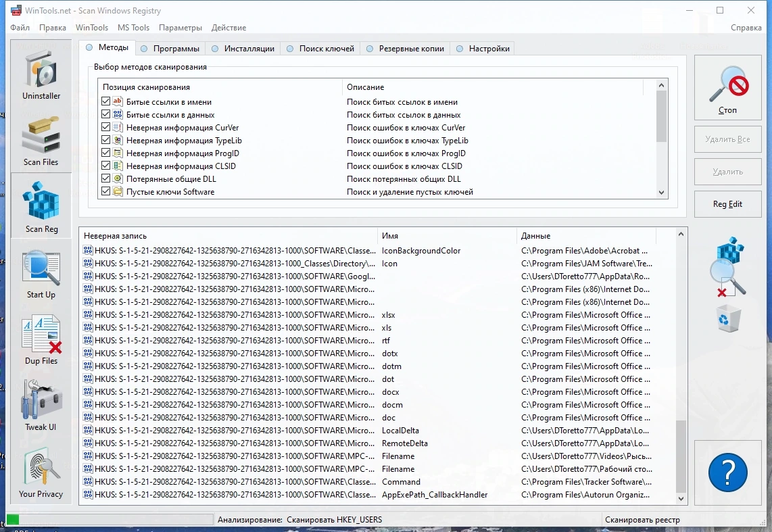Click results list scroll down arrow
Viewport: 772px width, 532px height.
pos(681,498)
